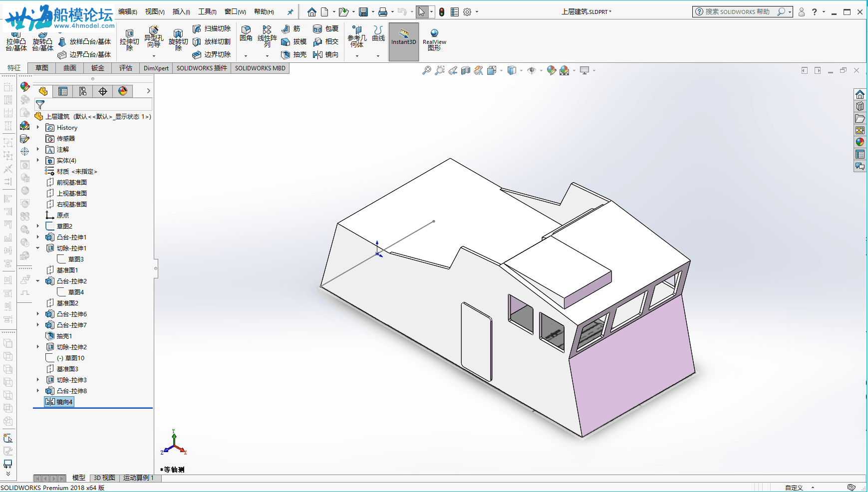868x492 pixels.
Task: Open the Hole Wizard (异型孔向导) tool
Action: coord(154,37)
